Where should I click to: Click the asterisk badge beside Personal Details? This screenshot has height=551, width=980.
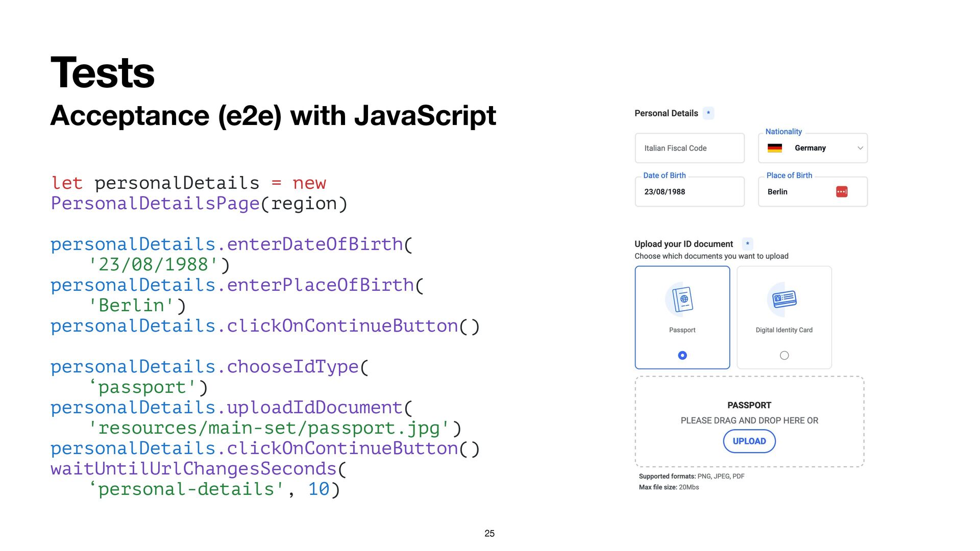coord(708,113)
